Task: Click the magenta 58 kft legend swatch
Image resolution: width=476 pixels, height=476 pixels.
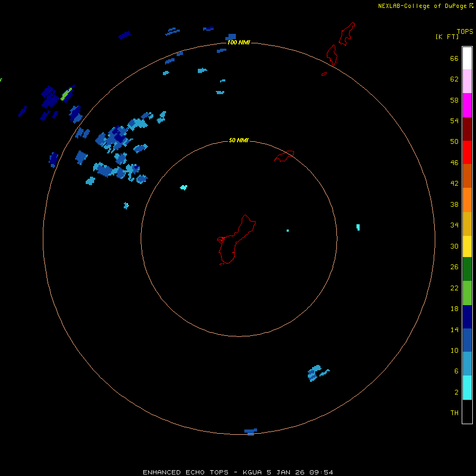Action: (467, 105)
